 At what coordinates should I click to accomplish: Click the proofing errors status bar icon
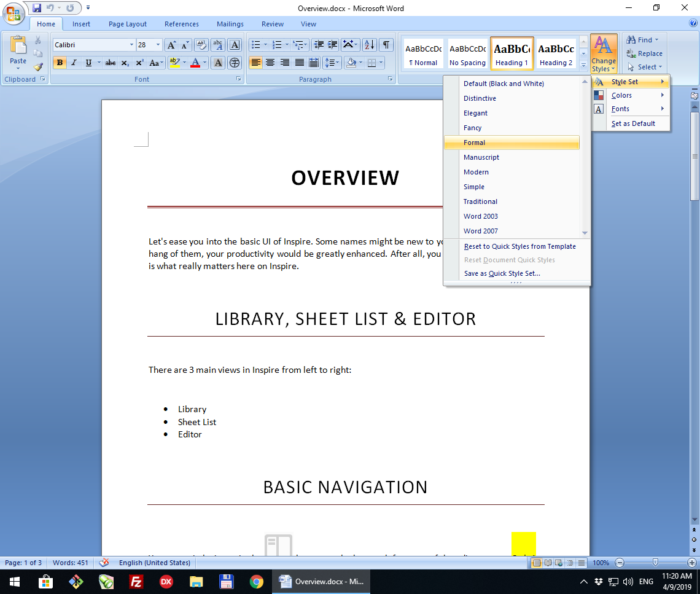tap(104, 563)
